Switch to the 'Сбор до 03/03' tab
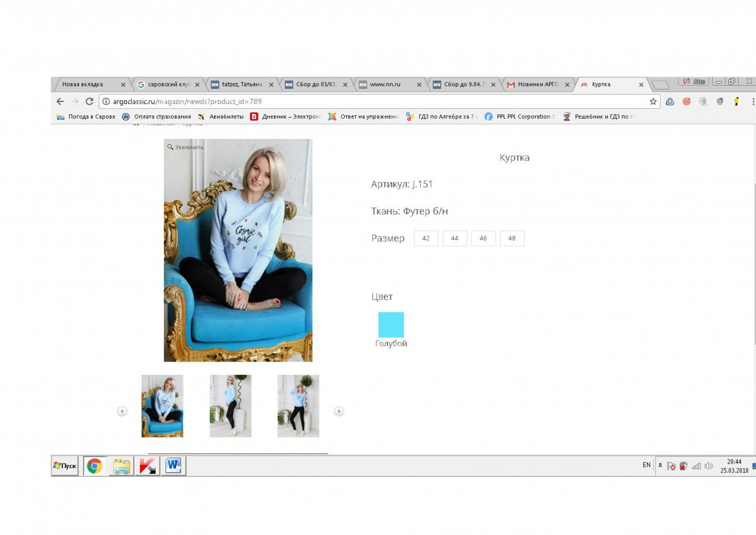The height and width of the screenshot is (535, 756). click(316, 84)
